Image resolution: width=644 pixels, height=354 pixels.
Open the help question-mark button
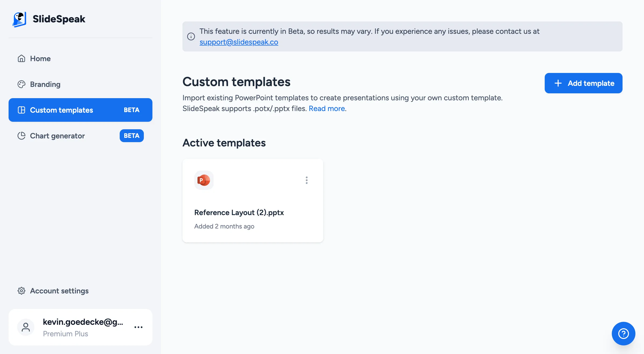[624, 334]
